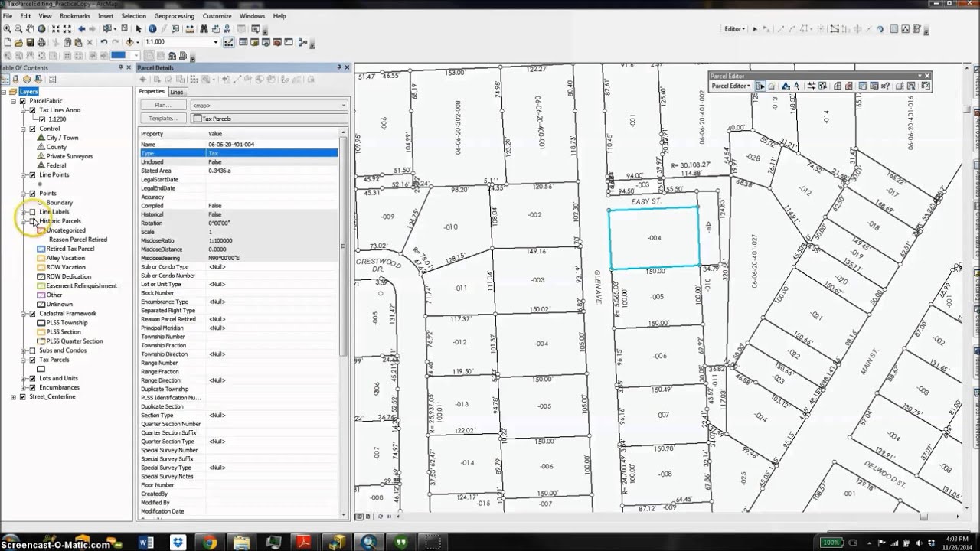Viewport: 980px width, 551px height.
Task: Click the Full Extent globe icon
Action: pos(41,29)
